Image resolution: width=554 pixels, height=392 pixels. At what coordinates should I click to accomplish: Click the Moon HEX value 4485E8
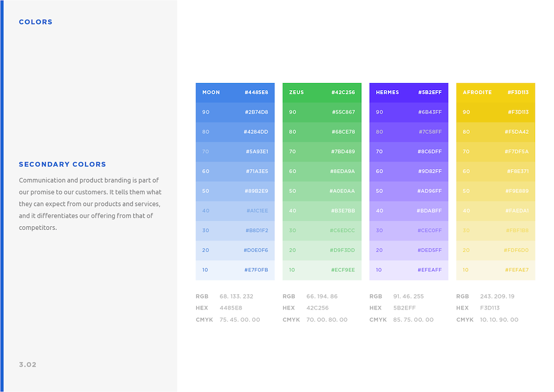click(231, 308)
